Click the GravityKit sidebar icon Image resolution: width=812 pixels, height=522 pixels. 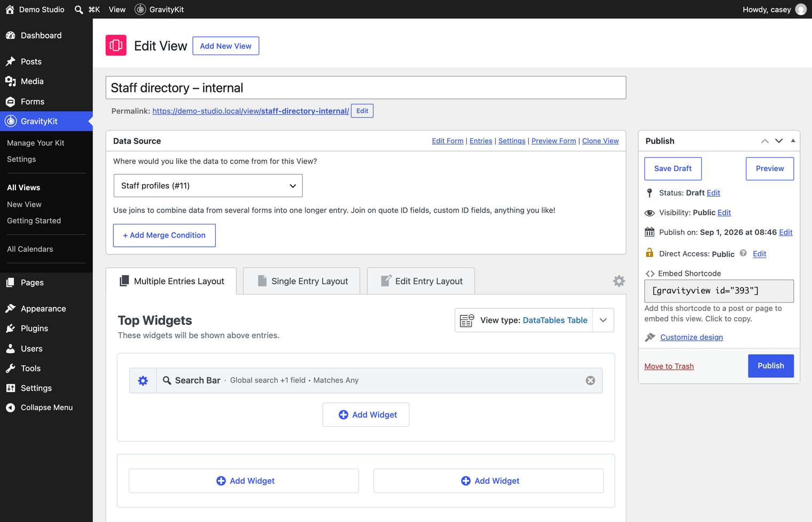point(11,121)
